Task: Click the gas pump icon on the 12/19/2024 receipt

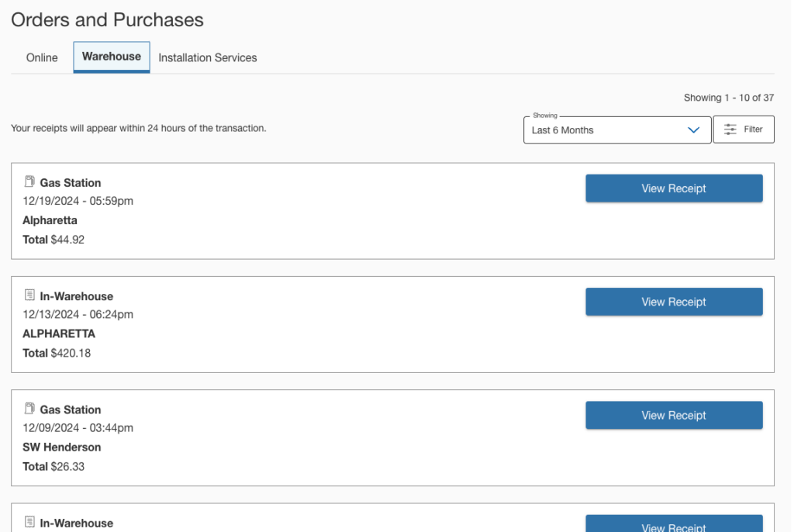Action: pos(29,182)
